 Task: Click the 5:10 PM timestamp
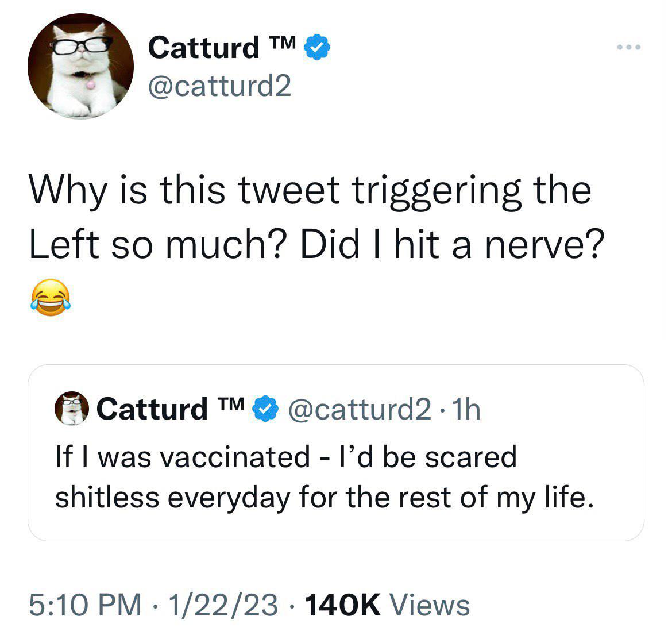click(x=85, y=605)
